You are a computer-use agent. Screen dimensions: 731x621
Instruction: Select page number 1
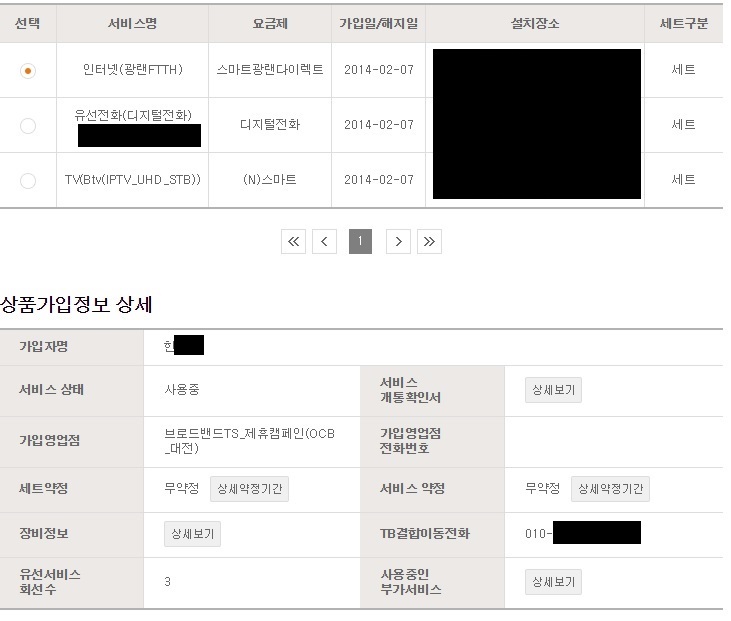(360, 241)
